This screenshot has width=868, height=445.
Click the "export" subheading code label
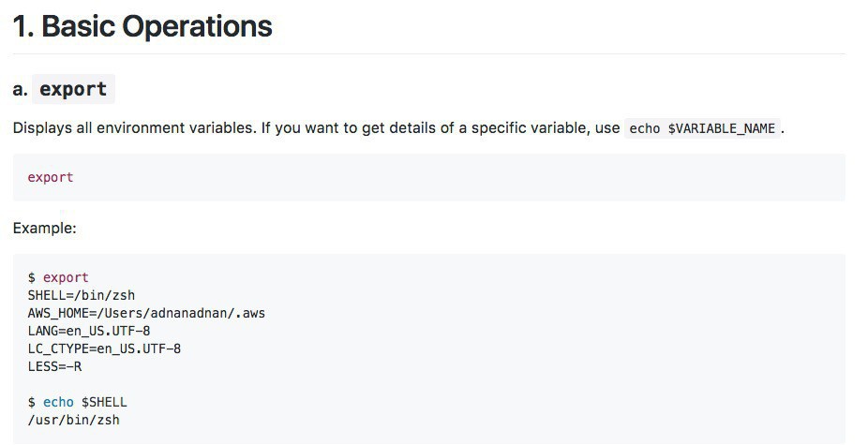click(x=73, y=89)
